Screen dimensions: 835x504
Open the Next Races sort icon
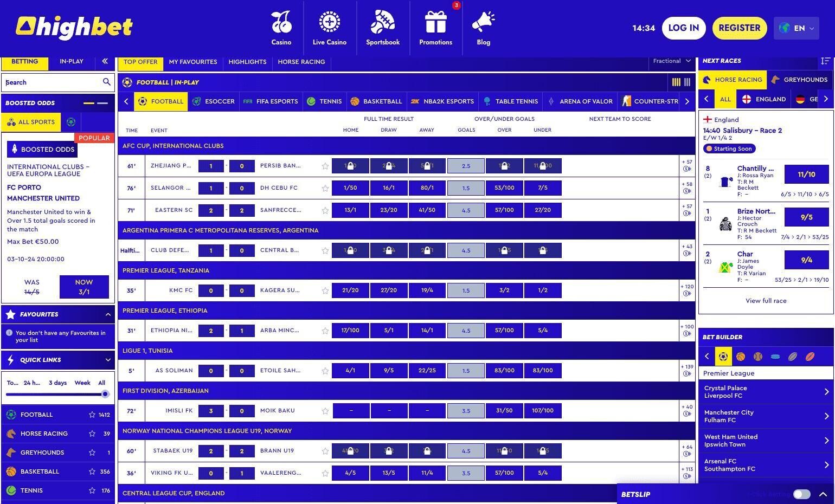(x=825, y=61)
